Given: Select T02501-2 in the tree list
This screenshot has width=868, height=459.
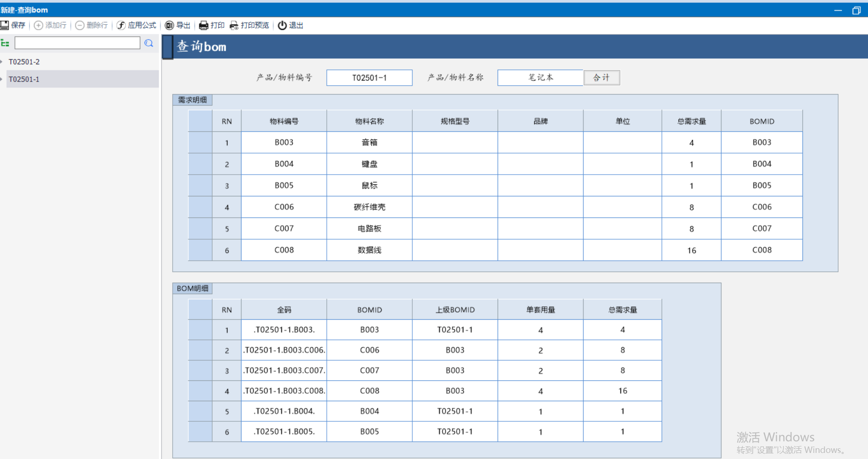Looking at the screenshot, I should click(x=24, y=61).
